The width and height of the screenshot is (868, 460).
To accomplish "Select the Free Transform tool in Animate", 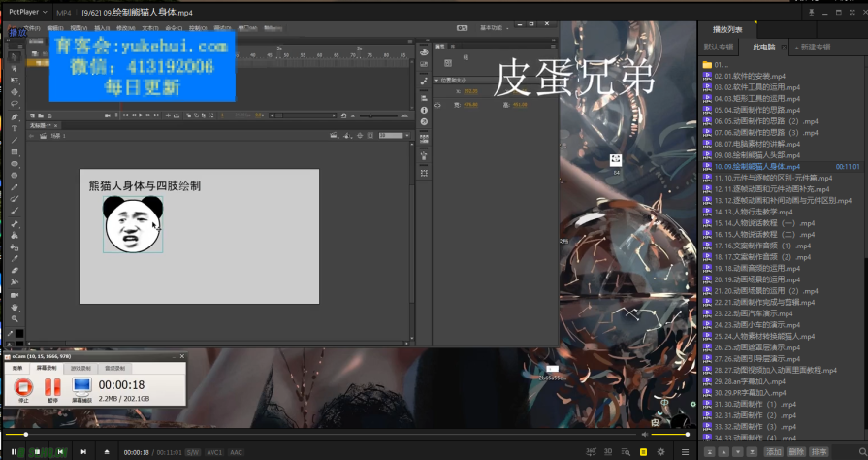I will [15, 80].
